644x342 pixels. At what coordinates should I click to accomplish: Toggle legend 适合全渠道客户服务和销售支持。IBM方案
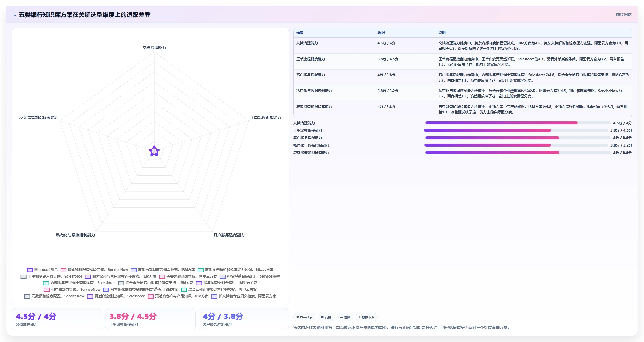[x=156, y=283]
